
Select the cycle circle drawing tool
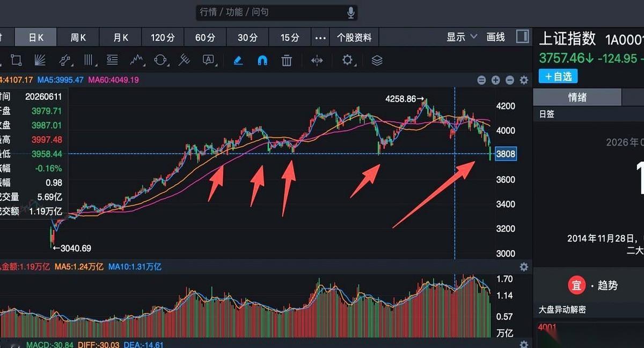point(160,60)
